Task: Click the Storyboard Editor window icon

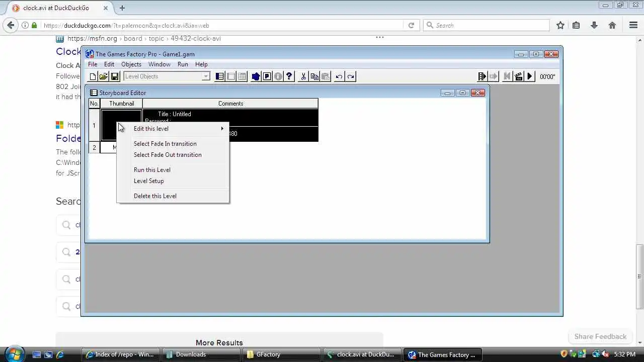Action: pyautogui.click(x=94, y=93)
